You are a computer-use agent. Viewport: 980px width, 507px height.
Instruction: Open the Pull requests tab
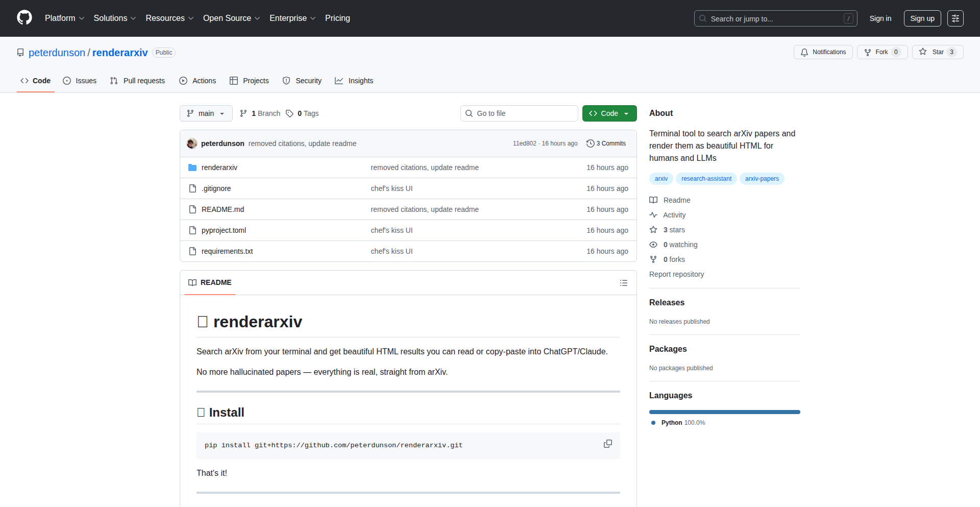(x=138, y=81)
